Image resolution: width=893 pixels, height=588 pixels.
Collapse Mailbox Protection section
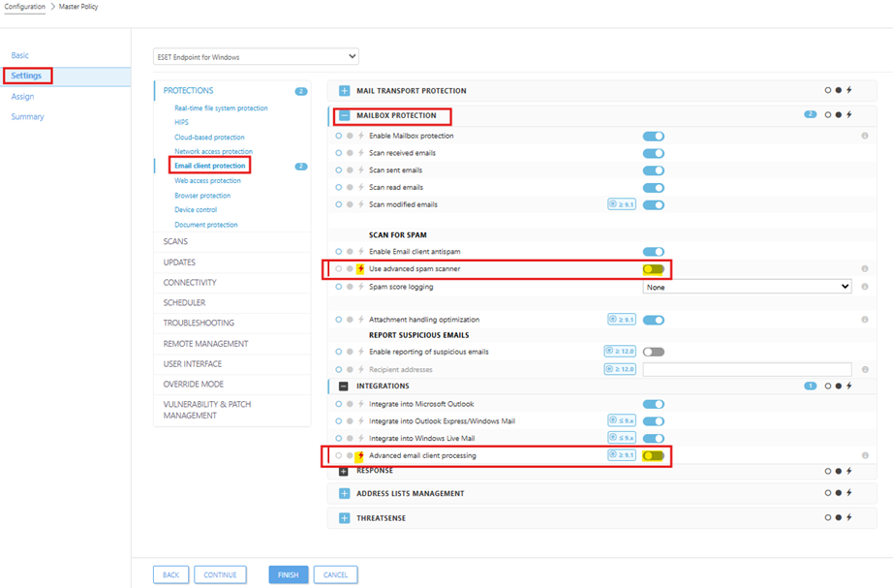tap(344, 115)
